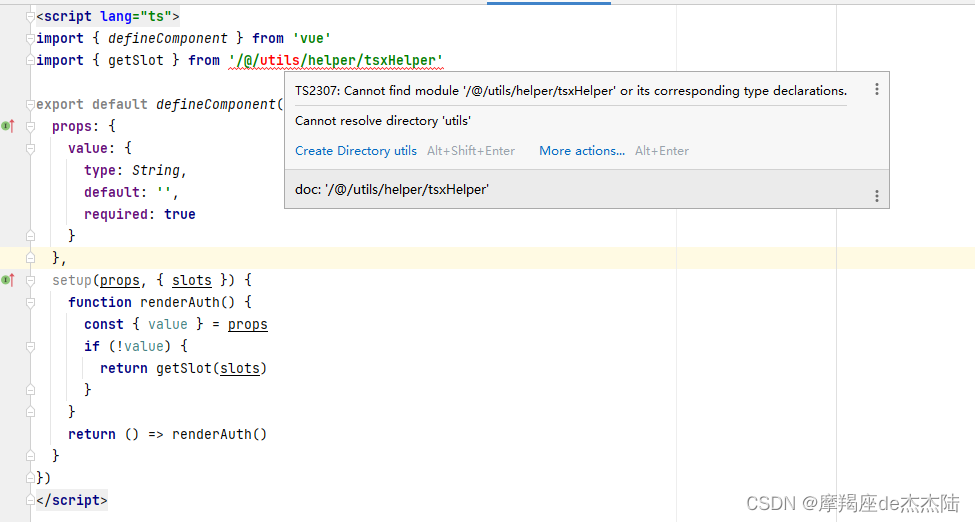Click 'return () => renderAuth()' line
This screenshot has width=975, height=522.
click(x=167, y=434)
